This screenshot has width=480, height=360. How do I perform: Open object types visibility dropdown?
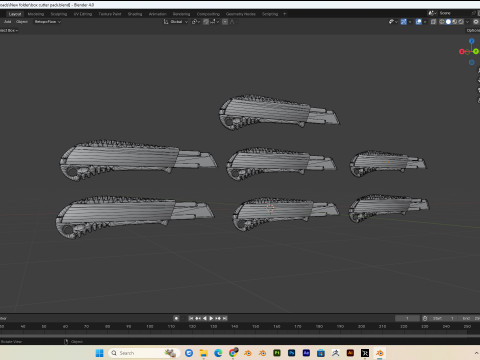(x=393, y=22)
